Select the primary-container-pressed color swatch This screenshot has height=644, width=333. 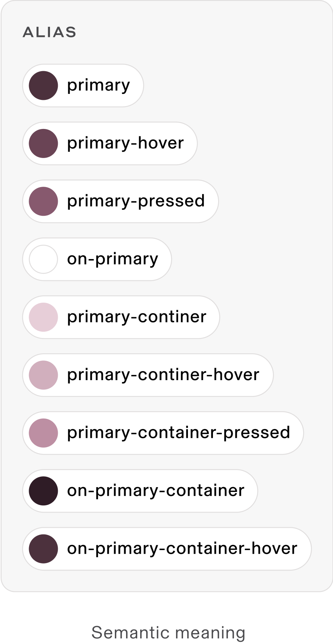[44, 433]
